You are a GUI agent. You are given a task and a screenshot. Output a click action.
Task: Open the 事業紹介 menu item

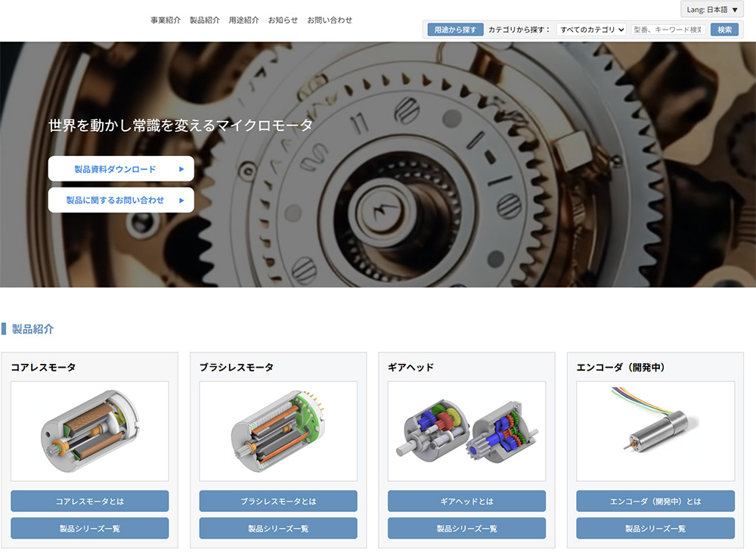[x=166, y=20]
